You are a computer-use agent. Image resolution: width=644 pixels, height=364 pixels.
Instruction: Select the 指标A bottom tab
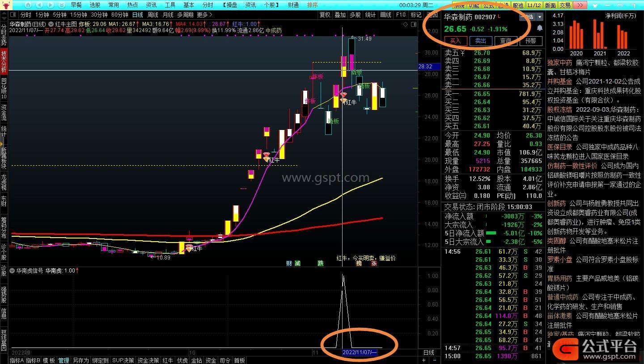[17, 360]
